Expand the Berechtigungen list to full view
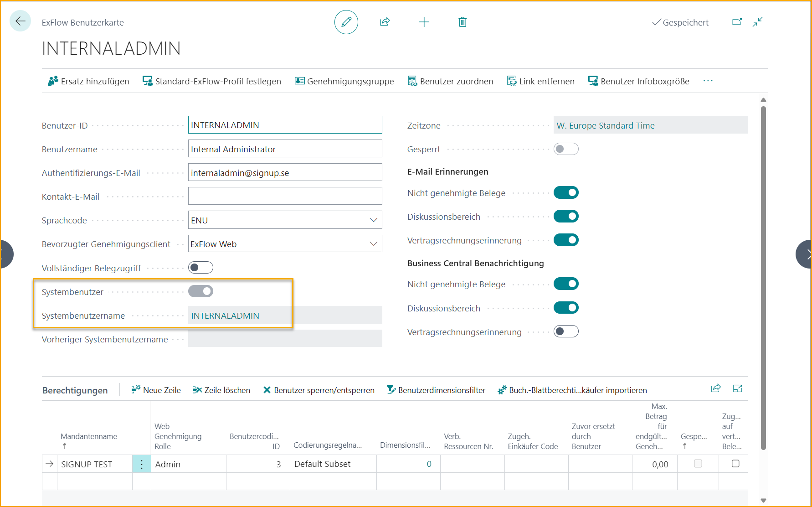This screenshot has height=507, width=812. (x=738, y=388)
